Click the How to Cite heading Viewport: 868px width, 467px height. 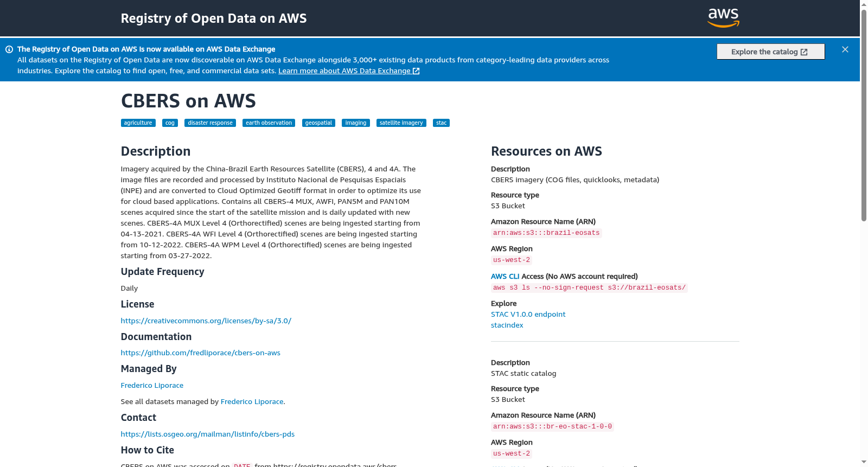148,450
